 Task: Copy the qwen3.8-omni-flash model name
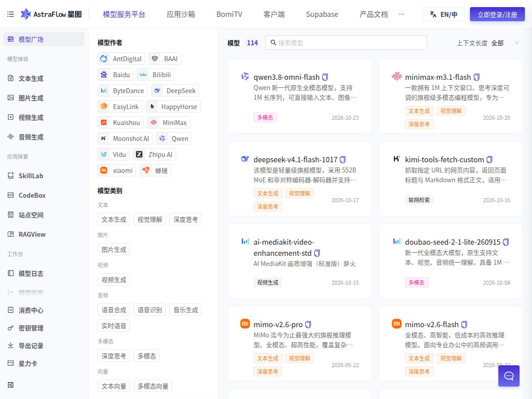[325, 77]
